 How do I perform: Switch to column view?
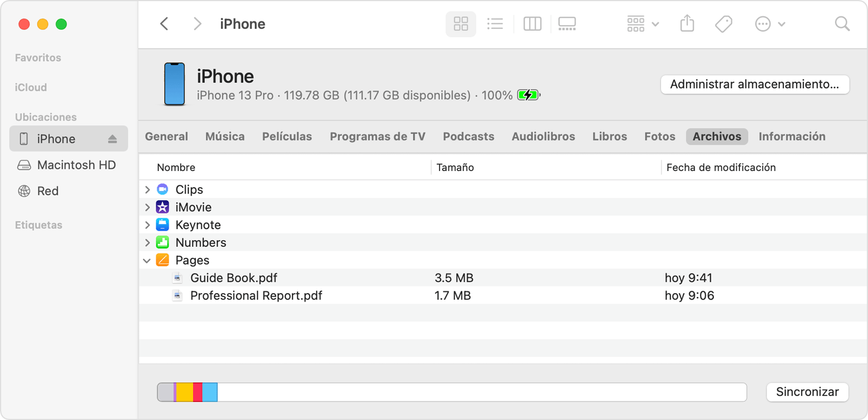tap(532, 24)
